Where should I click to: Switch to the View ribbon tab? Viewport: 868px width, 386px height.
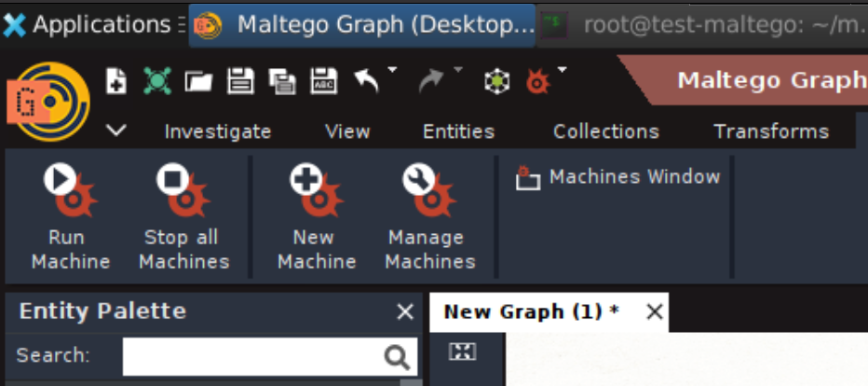pos(347,131)
